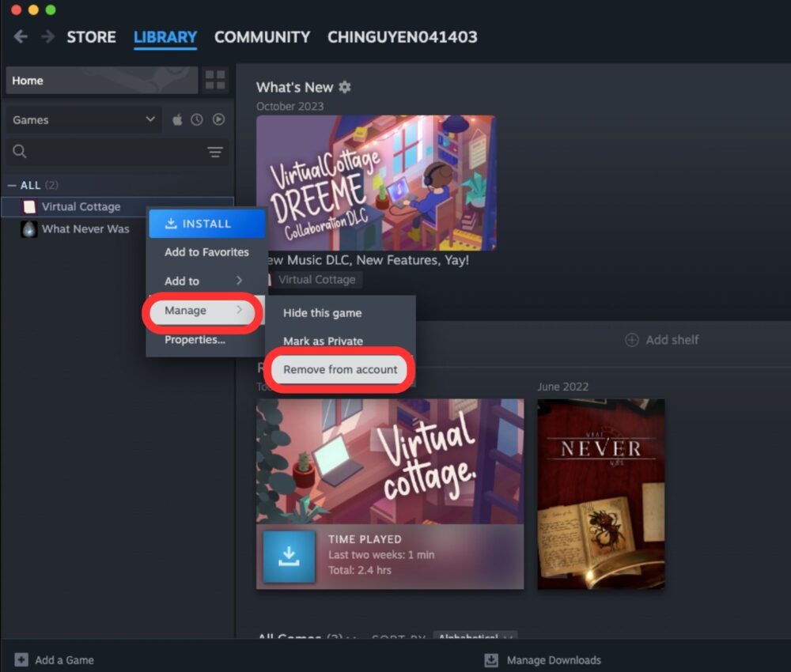Select the clock recent-games filter icon
Image resolution: width=791 pixels, height=672 pixels.
pos(197,119)
